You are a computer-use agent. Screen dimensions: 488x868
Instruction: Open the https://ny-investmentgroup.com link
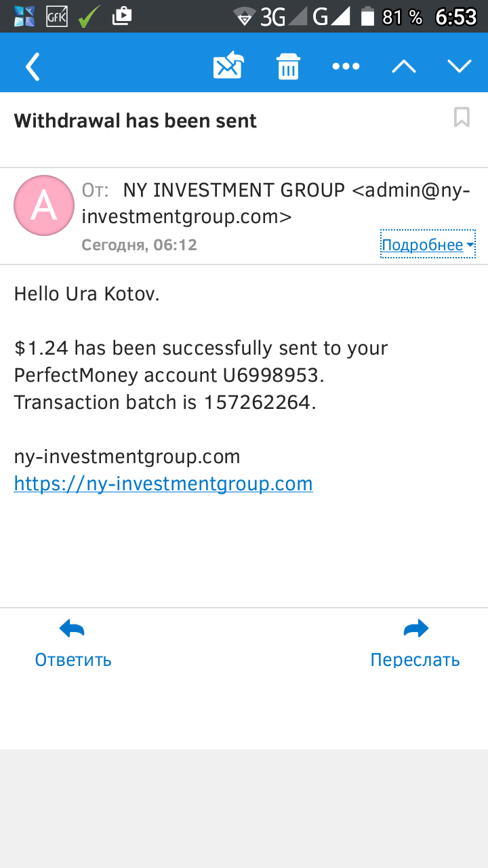point(163,484)
